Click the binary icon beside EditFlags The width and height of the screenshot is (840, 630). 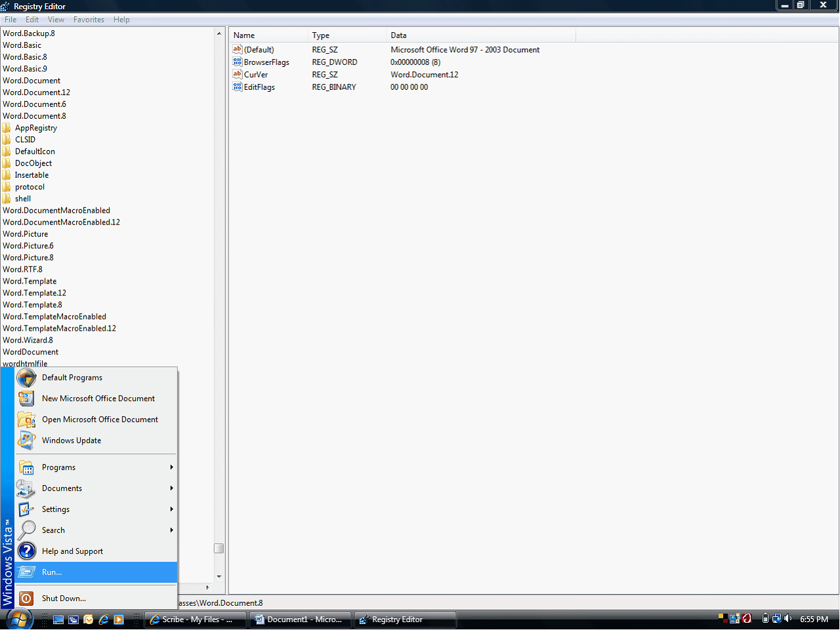[238, 87]
